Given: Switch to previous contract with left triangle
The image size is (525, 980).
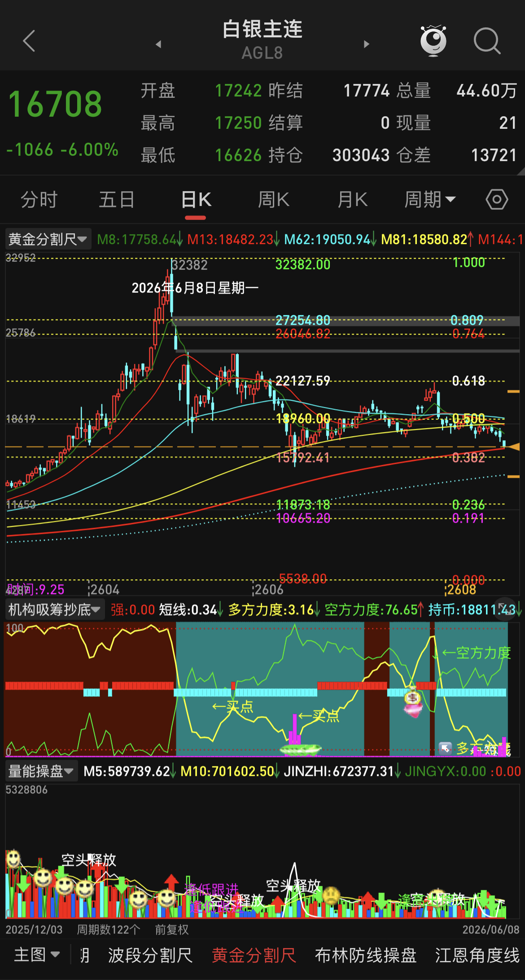Looking at the screenshot, I should [158, 44].
